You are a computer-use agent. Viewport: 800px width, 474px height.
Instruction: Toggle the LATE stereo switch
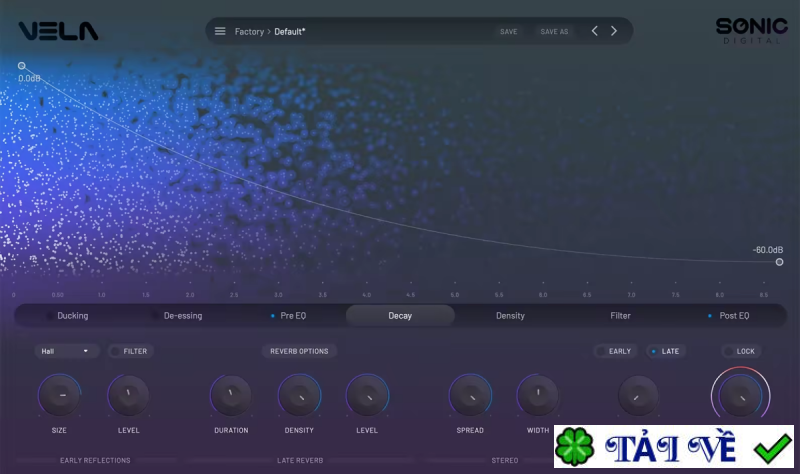coord(665,351)
